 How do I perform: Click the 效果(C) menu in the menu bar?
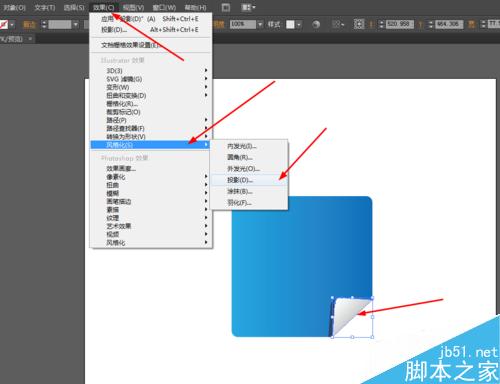click(x=103, y=7)
